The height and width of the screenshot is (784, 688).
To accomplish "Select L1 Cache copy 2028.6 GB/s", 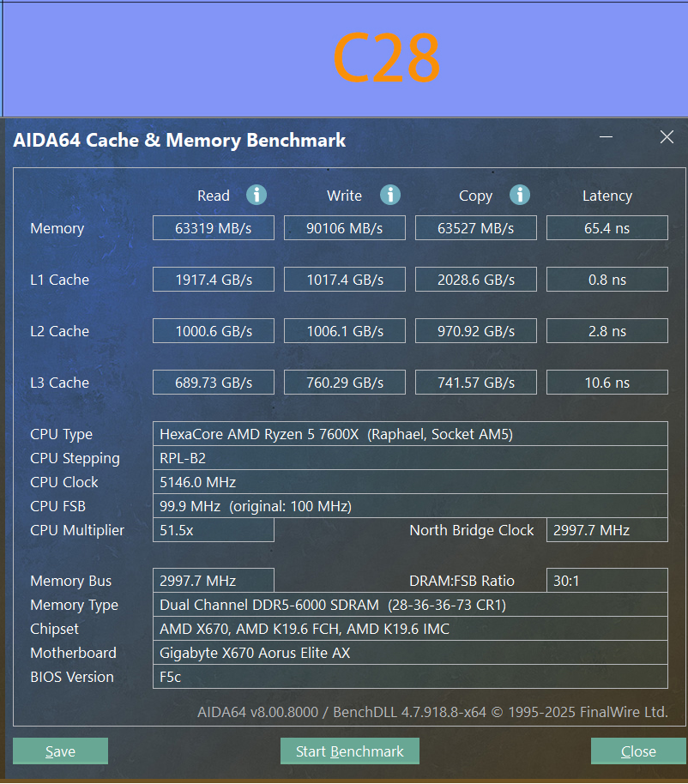I will click(x=476, y=280).
